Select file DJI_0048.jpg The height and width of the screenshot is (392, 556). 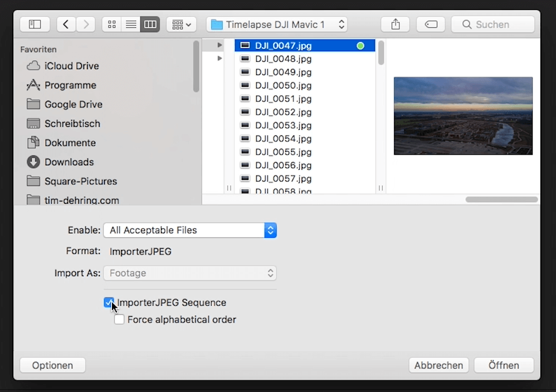[305, 59]
